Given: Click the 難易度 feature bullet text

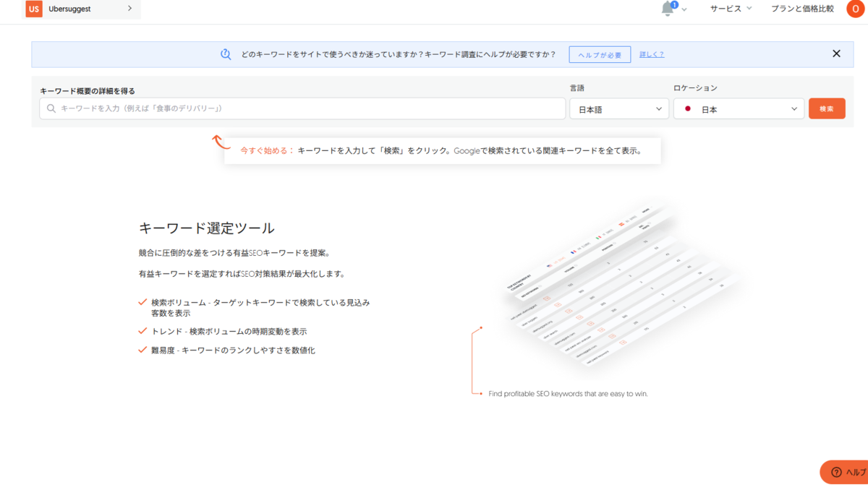Looking at the screenshot, I should pyautogui.click(x=234, y=351).
